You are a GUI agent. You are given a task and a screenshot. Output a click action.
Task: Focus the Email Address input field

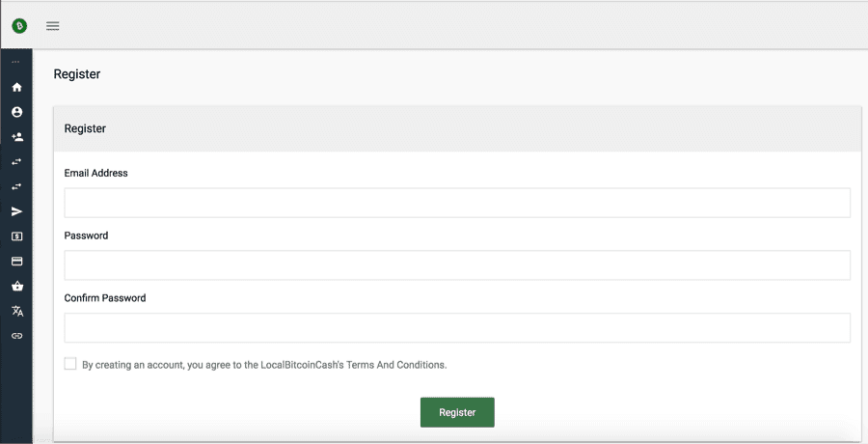(x=457, y=203)
